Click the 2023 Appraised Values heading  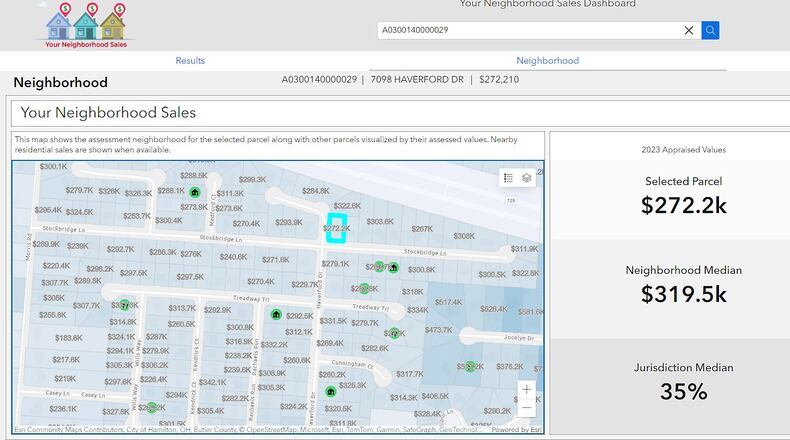[x=684, y=150]
